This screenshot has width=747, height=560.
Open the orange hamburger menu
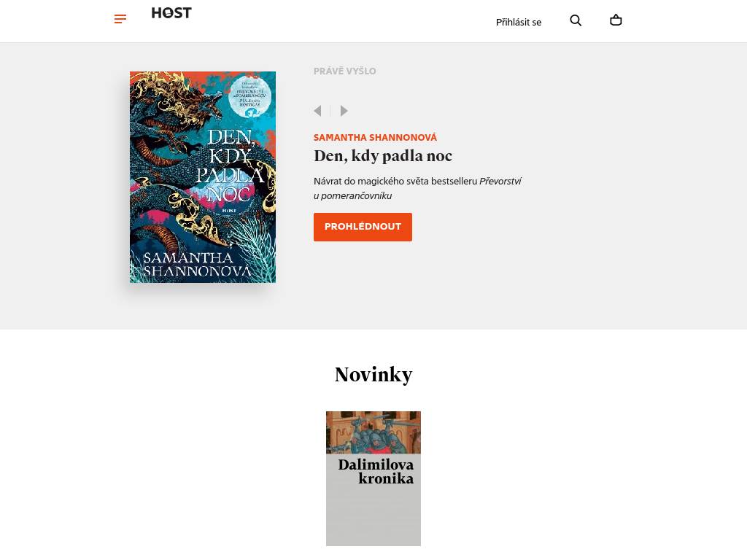click(120, 19)
